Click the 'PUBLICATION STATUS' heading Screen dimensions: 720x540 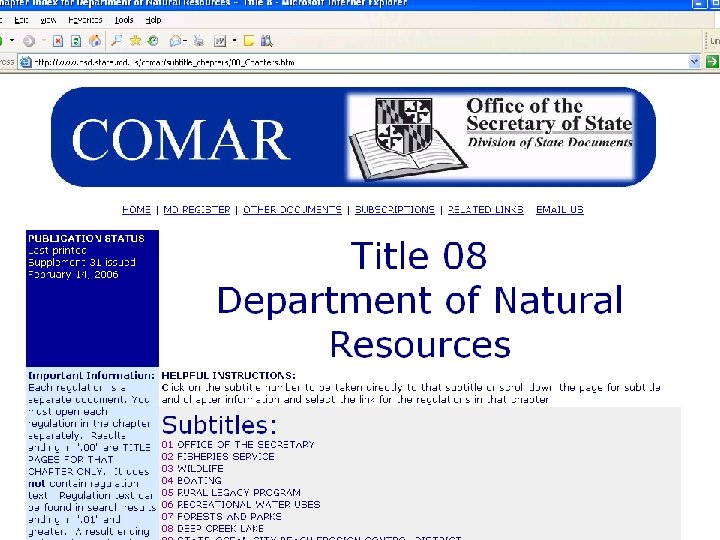click(86, 238)
